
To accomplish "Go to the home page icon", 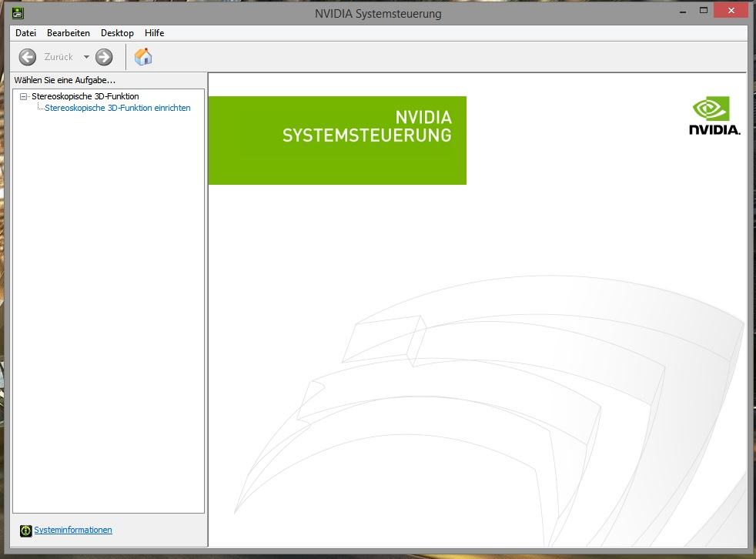I will point(143,57).
